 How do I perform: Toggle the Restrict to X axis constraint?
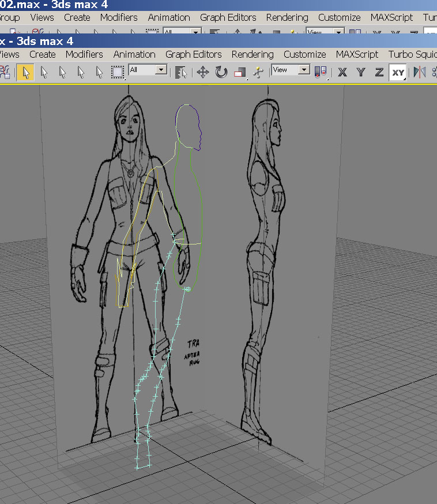[342, 72]
